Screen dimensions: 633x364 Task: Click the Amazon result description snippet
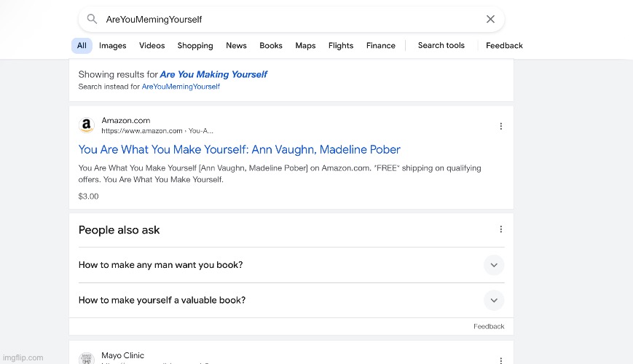[280, 174]
